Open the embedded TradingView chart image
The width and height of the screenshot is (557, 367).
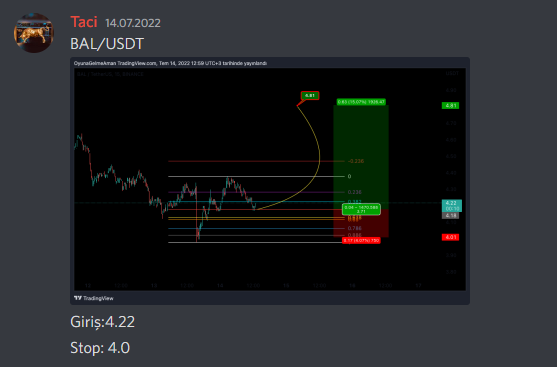(x=270, y=180)
